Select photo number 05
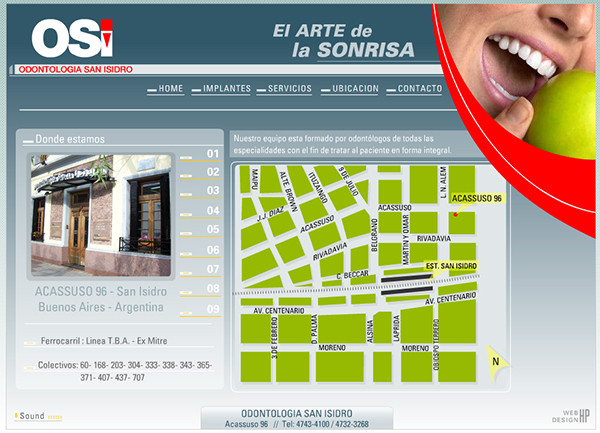The image size is (600, 433). click(x=212, y=230)
